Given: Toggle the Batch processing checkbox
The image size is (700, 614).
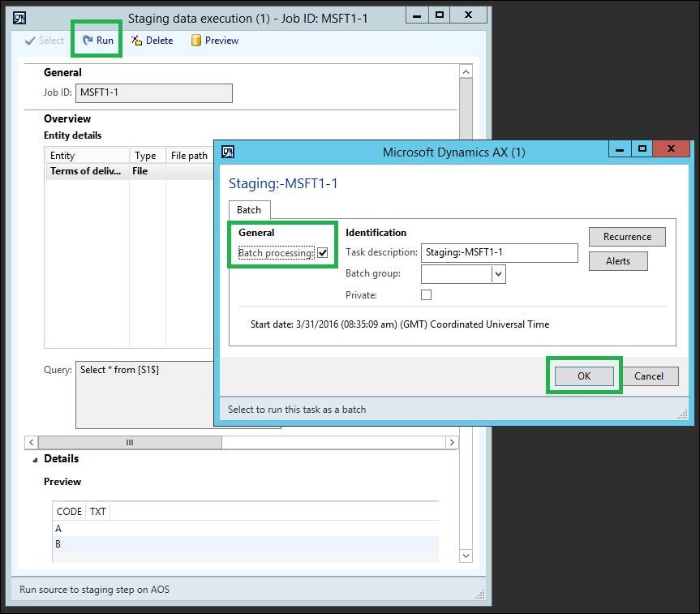Looking at the screenshot, I should (323, 253).
